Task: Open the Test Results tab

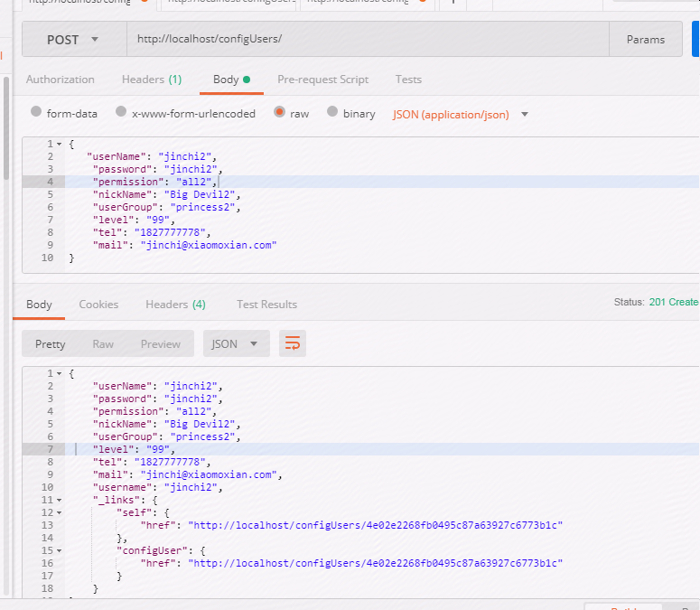Action: point(266,305)
